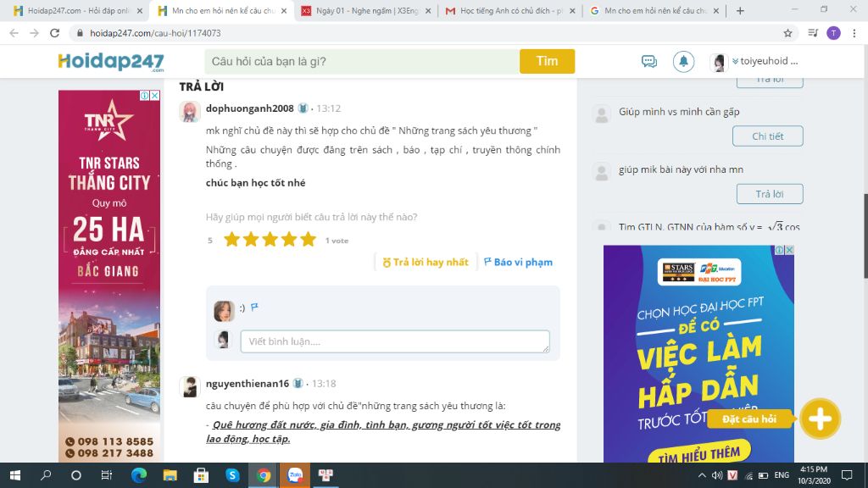Image resolution: width=868 pixels, height=488 pixels.
Task: Focus the Câu hỏi của bạn là gì search box
Action: [361, 61]
